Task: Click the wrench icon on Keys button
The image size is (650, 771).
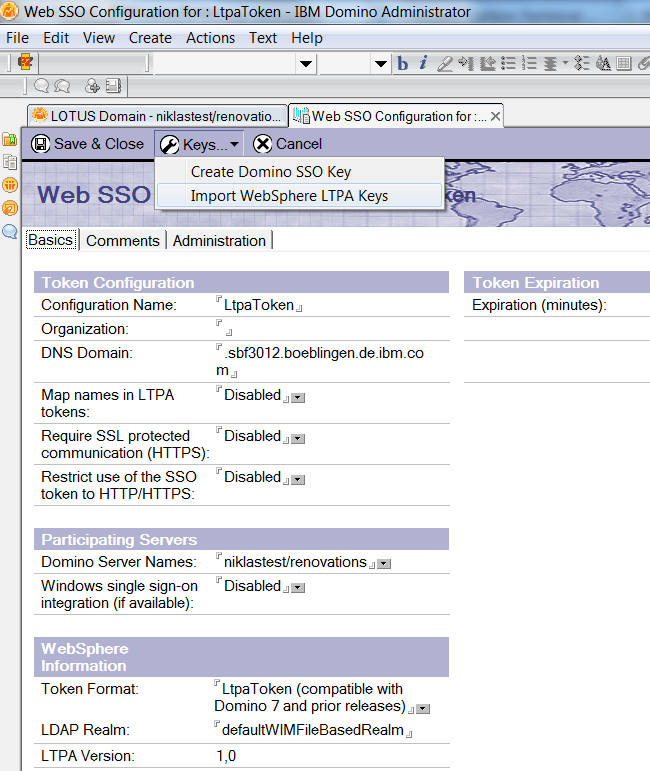Action: pyautogui.click(x=170, y=145)
